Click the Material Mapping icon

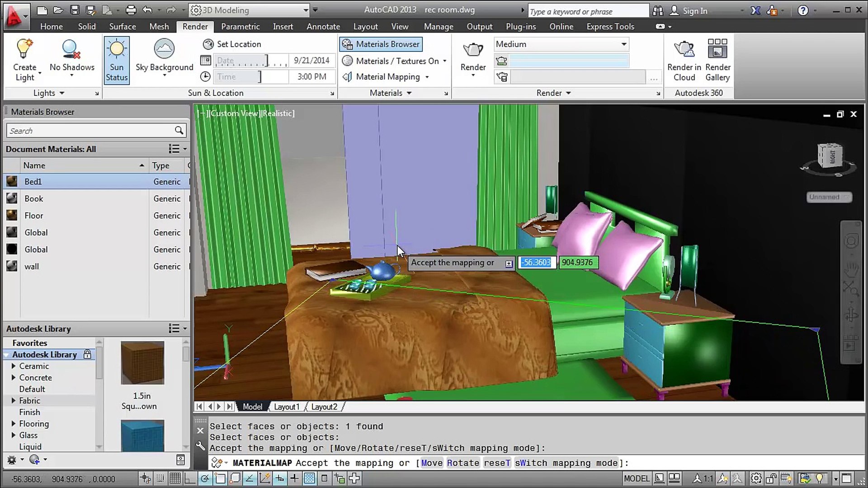click(347, 77)
